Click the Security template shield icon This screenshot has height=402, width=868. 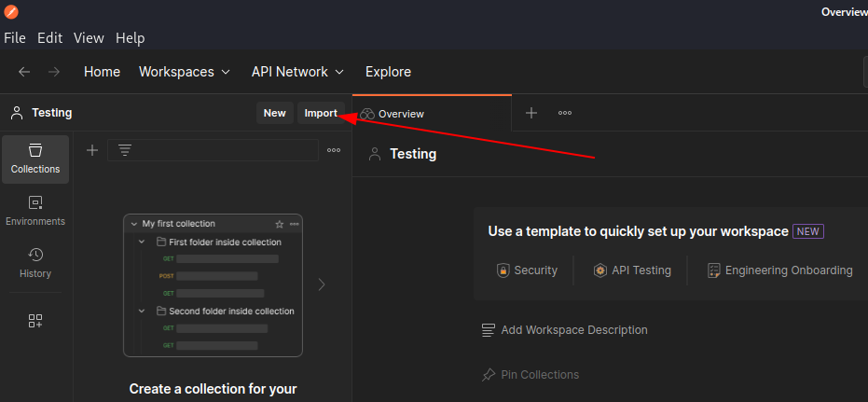coord(503,270)
